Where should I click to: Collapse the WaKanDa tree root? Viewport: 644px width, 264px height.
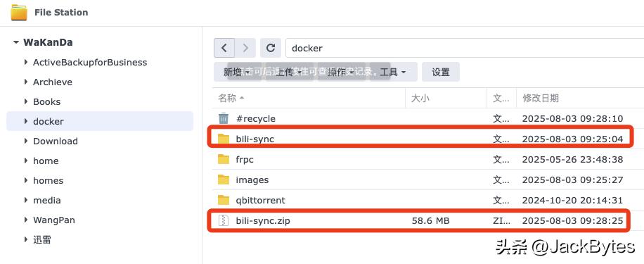pos(16,42)
